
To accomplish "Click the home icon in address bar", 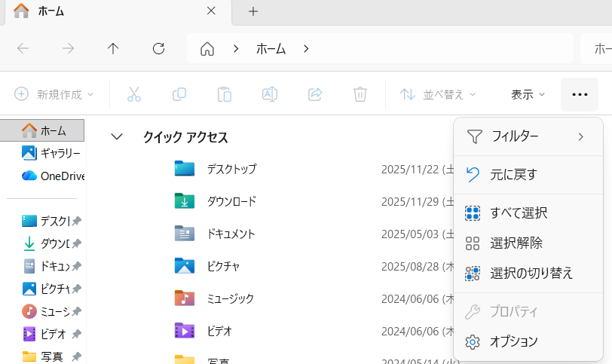I will coord(207,49).
